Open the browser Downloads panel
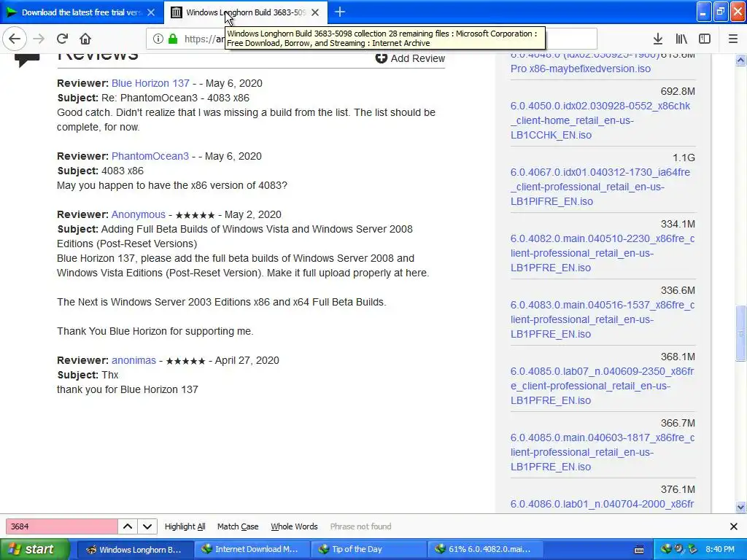 [658, 39]
